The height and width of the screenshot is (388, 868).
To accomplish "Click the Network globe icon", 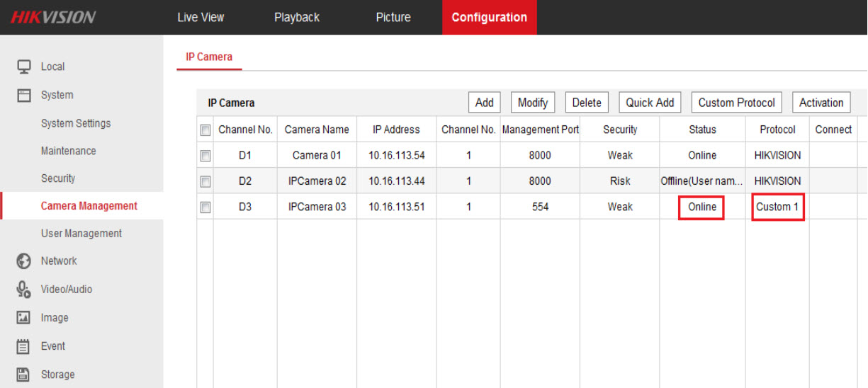I will (24, 261).
